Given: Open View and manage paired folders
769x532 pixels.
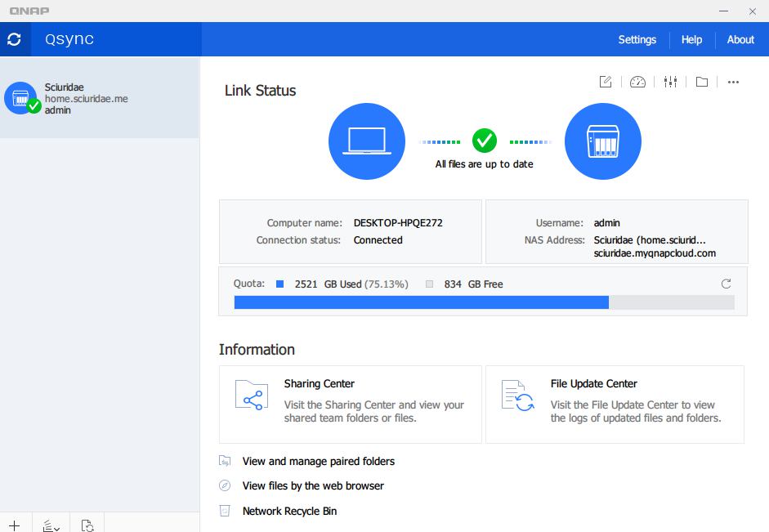Looking at the screenshot, I should click(x=319, y=462).
